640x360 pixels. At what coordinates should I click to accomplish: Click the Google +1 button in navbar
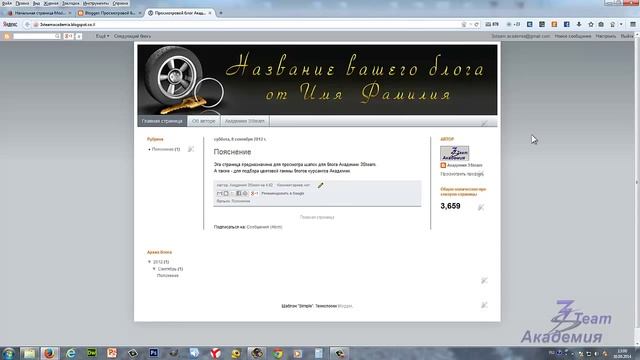[69, 36]
